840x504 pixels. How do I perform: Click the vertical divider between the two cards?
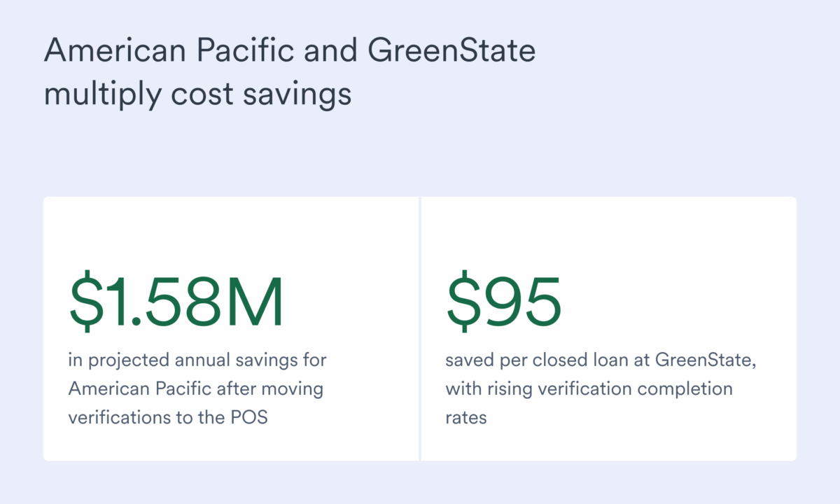(420, 329)
